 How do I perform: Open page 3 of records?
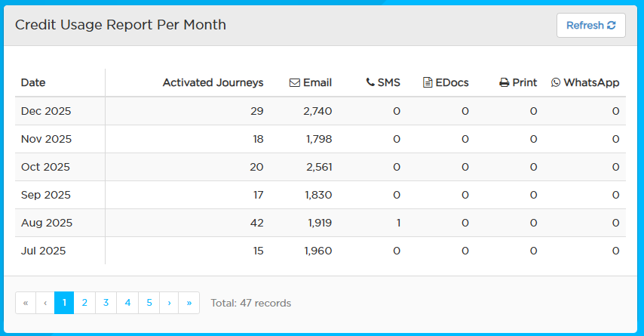point(106,303)
